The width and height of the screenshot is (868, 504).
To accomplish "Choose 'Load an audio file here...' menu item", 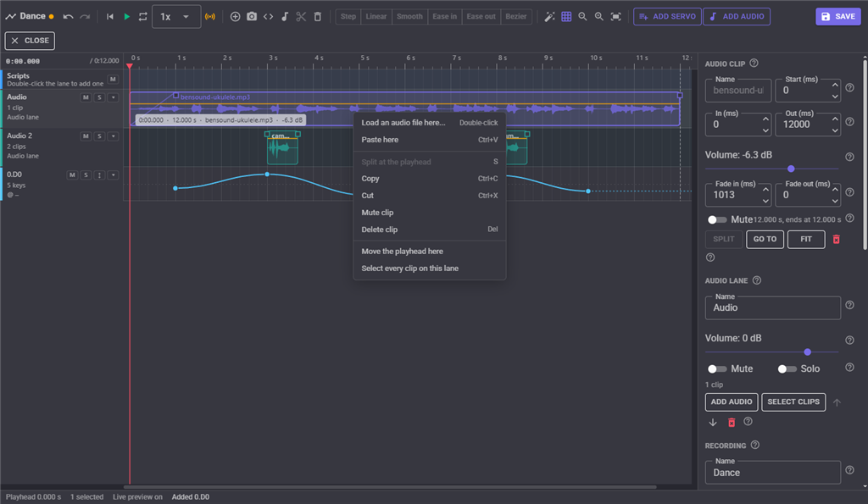I will [x=430, y=123].
